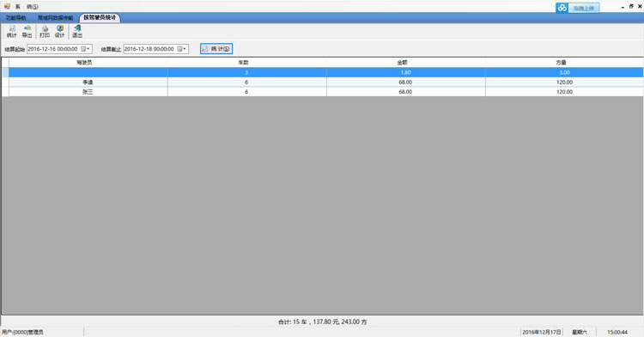Switch to the 局域网数据传输 tab
This screenshot has width=644, height=337.
[x=56, y=18]
